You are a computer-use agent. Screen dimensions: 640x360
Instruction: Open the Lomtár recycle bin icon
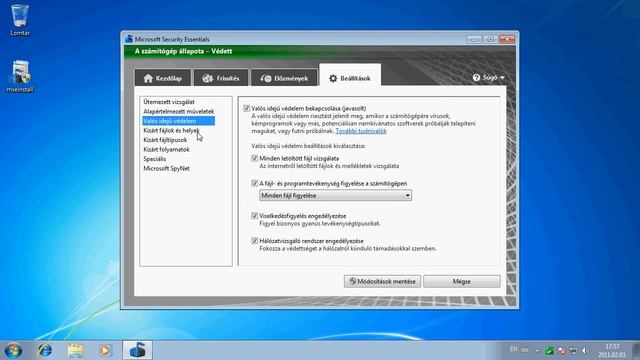(20, 20)
